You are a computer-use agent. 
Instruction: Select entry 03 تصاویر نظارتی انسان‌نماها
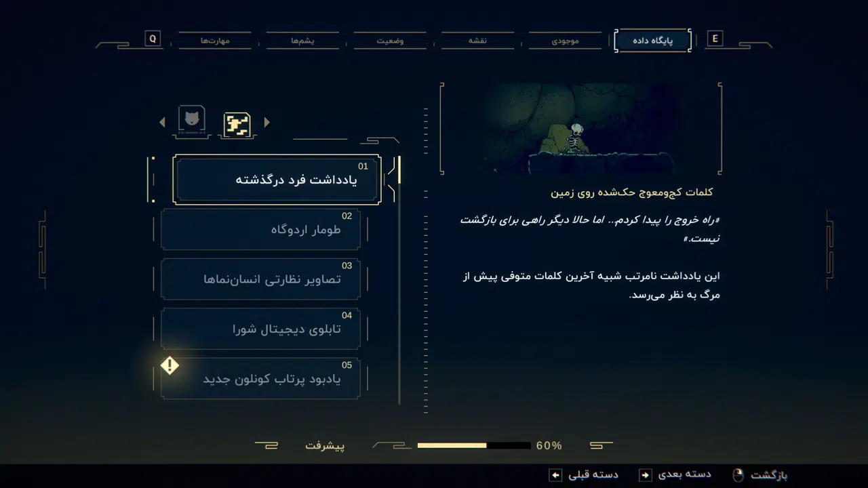point(260,279)
